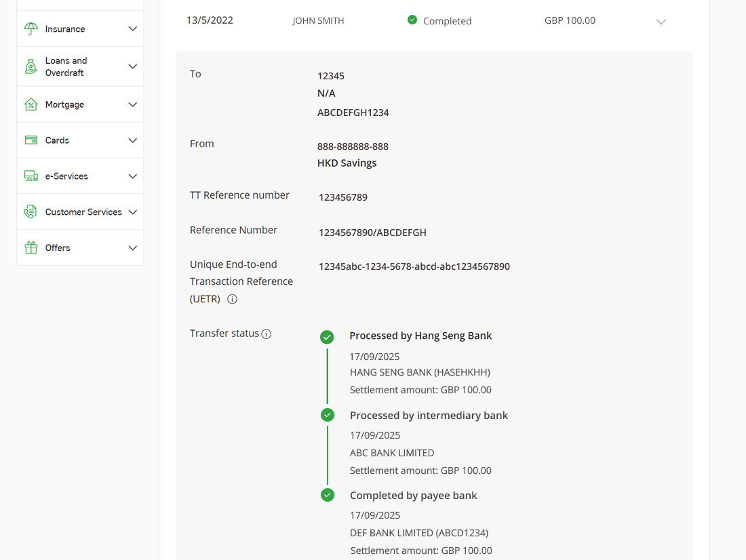Click the Mortgage house icon

[31, 104]
